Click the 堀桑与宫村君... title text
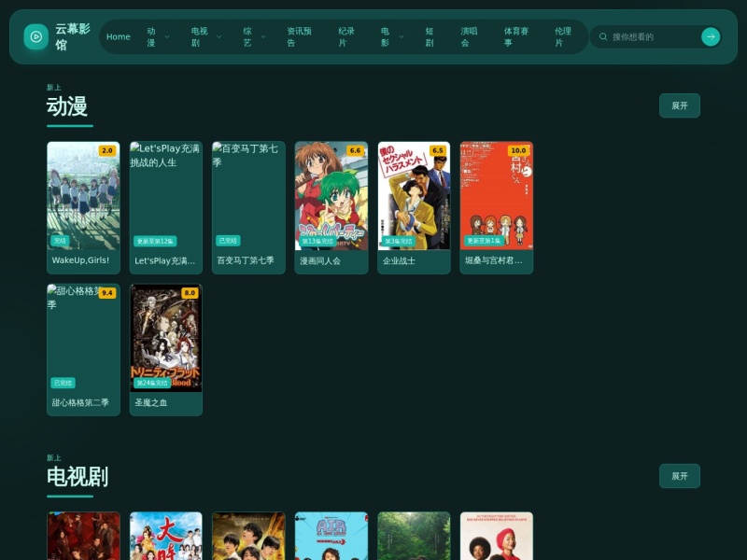The height and width of the screenshot is (560, 747). [494, 261]
